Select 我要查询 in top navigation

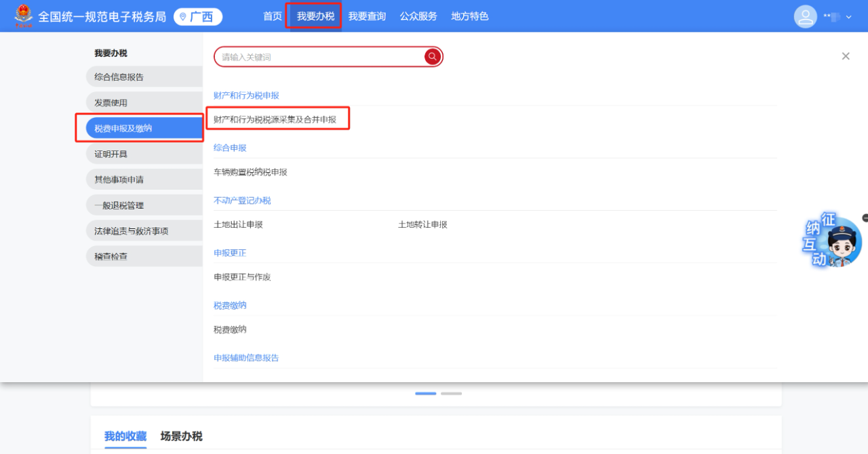point(367,16)
